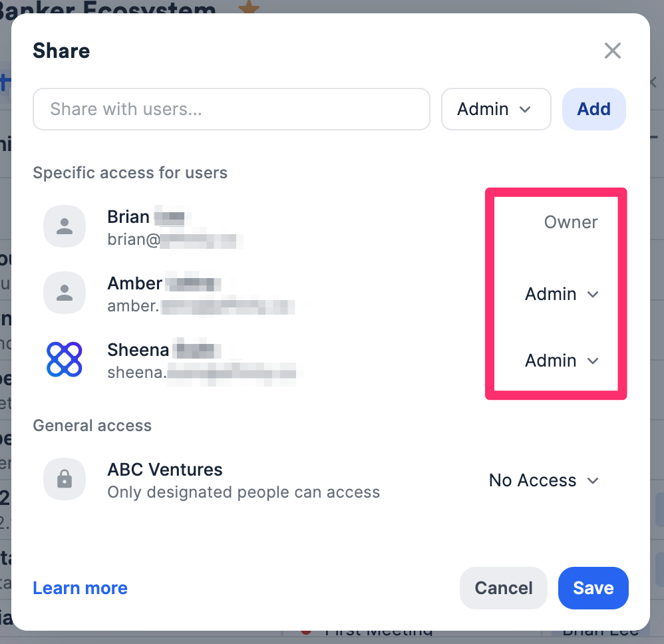664x644 pixels.
Task: Select the Owner label next to Brian
Action: pos(570,222)
